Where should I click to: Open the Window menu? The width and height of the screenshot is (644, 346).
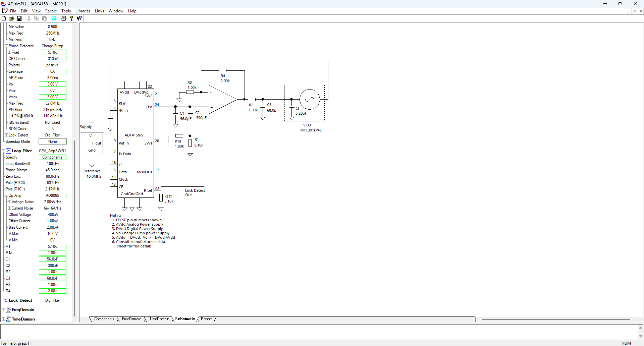tap(116, 11)
